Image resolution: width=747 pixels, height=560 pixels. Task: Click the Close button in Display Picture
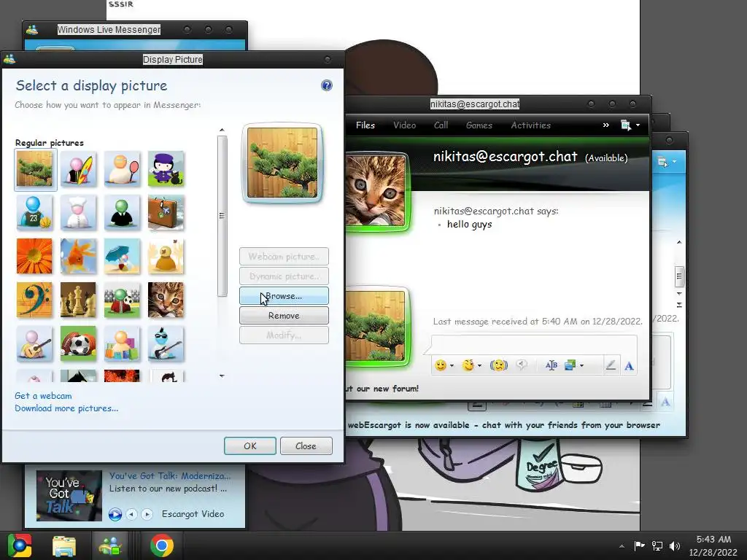(x=306, y=446)
